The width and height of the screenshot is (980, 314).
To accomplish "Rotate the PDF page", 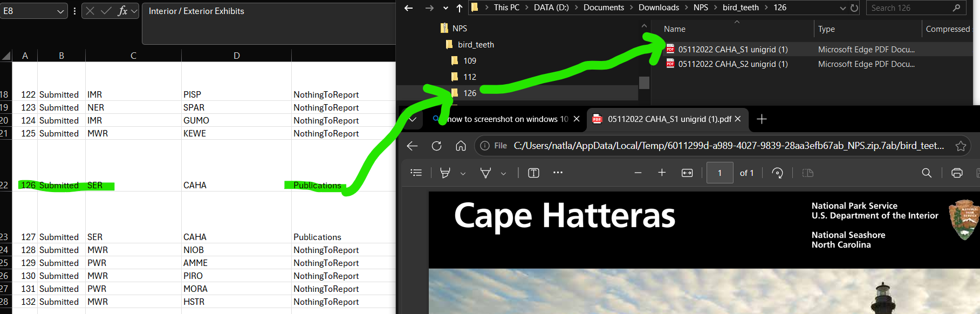I will click(777, 173).
